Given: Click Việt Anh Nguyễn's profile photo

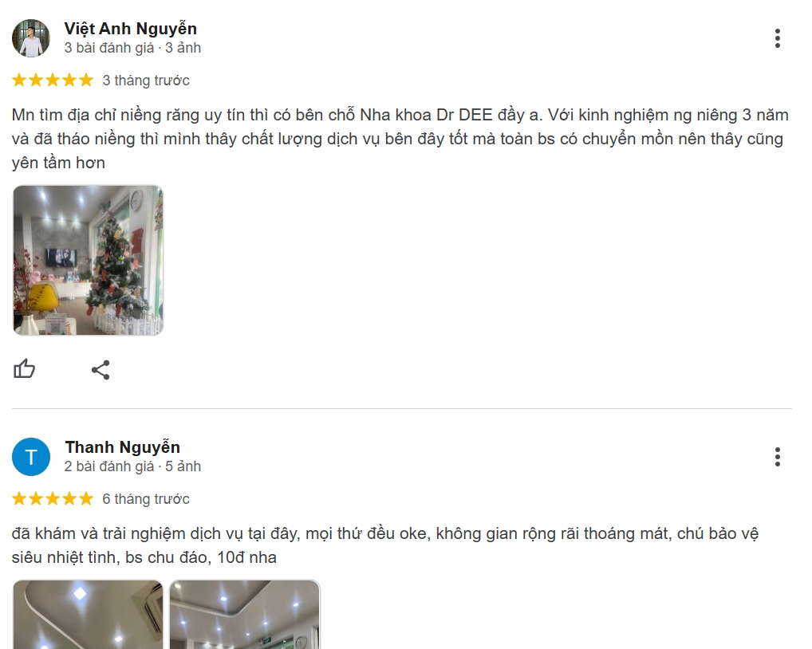Looking at the screenshot, I should pos(31,38).
